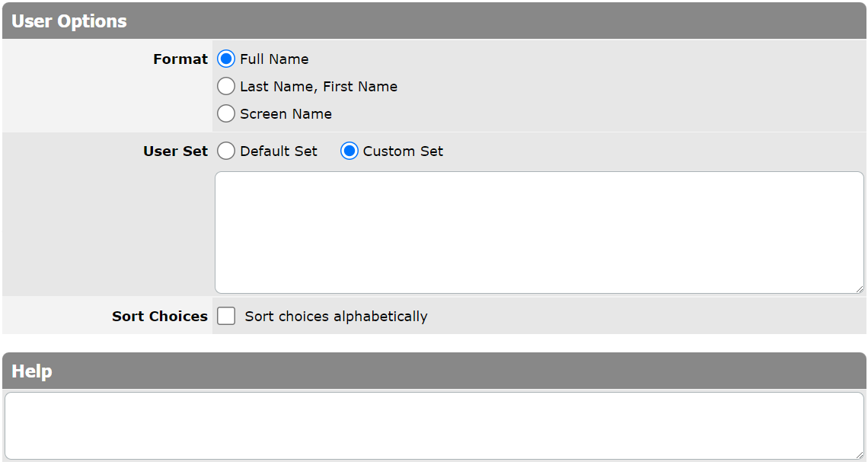Image resolution: width=868 pixels, height=465 pixels.
Task: Grab the Custom Set textarea resize handle
Action: pyautogui.click(x=859, y=289)
